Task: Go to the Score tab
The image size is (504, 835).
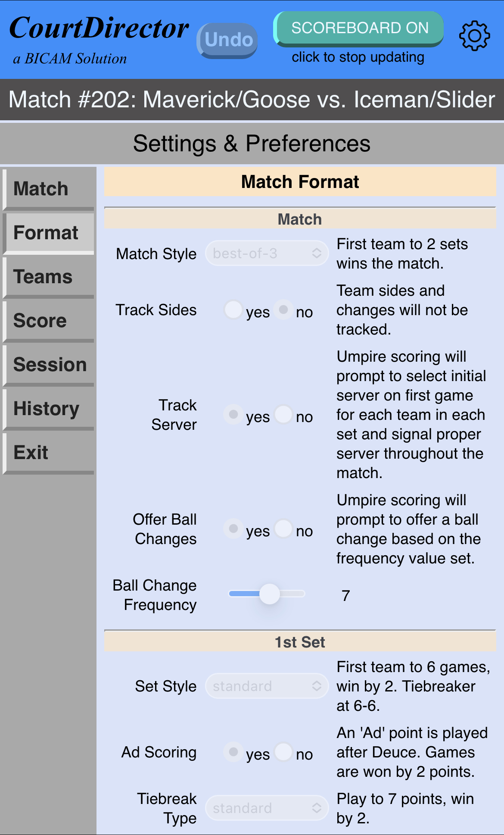Action: point(49,321)
